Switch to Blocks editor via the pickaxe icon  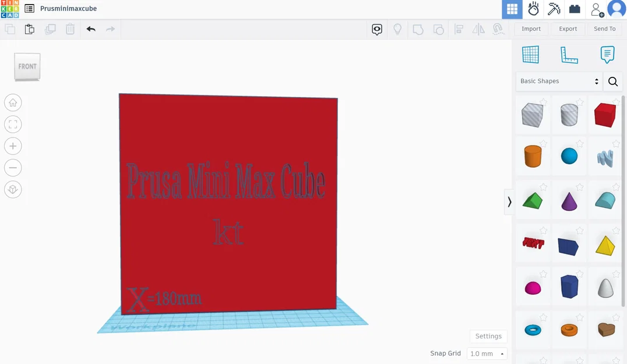click(x=554, y=9)
